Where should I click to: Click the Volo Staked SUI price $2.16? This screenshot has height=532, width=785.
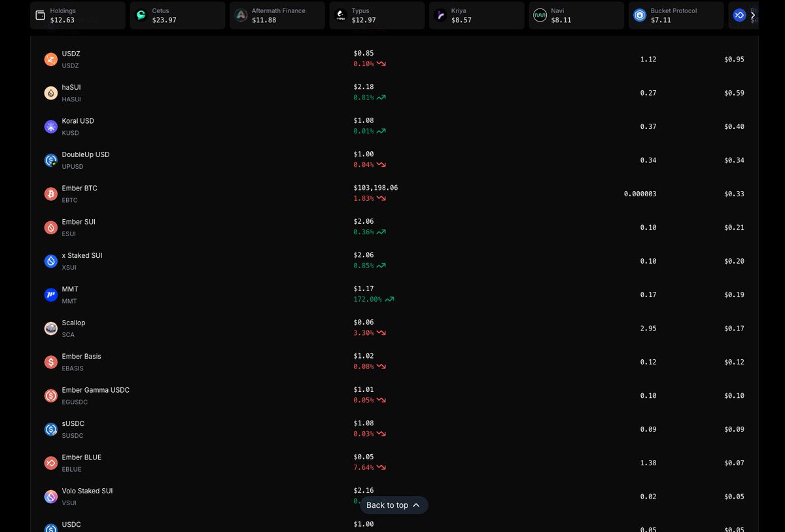[x=364, y=490]
